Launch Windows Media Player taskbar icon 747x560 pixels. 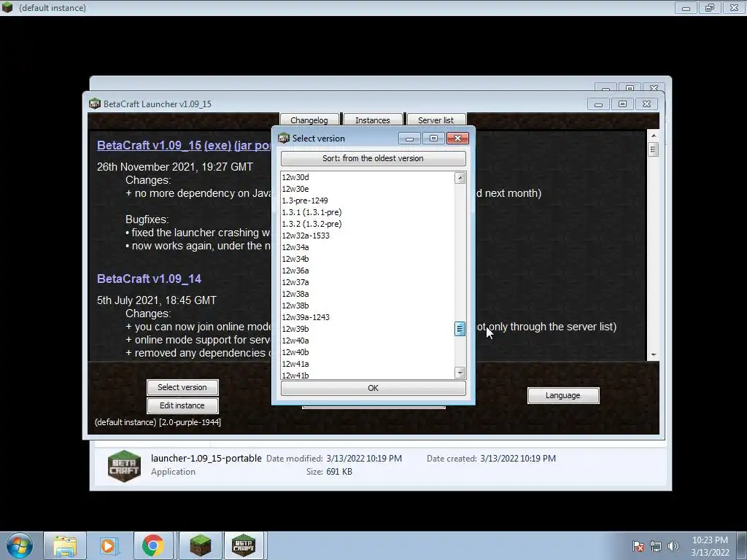tap(108, 545)
